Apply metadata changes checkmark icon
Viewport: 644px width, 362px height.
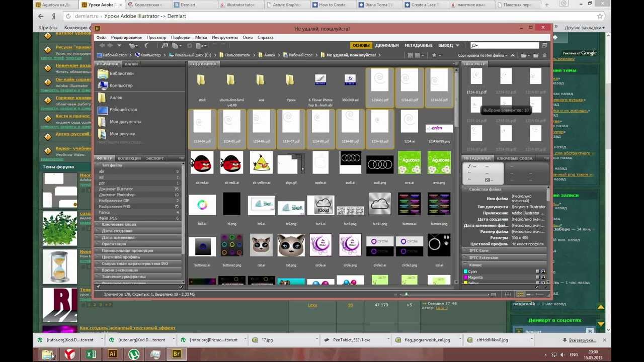545,287
